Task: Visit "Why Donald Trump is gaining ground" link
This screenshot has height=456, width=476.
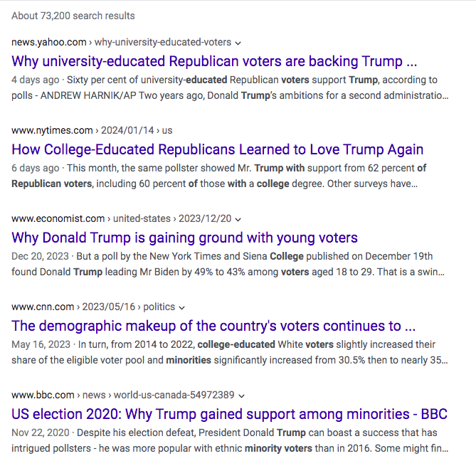Action: [x=185, y=238]
